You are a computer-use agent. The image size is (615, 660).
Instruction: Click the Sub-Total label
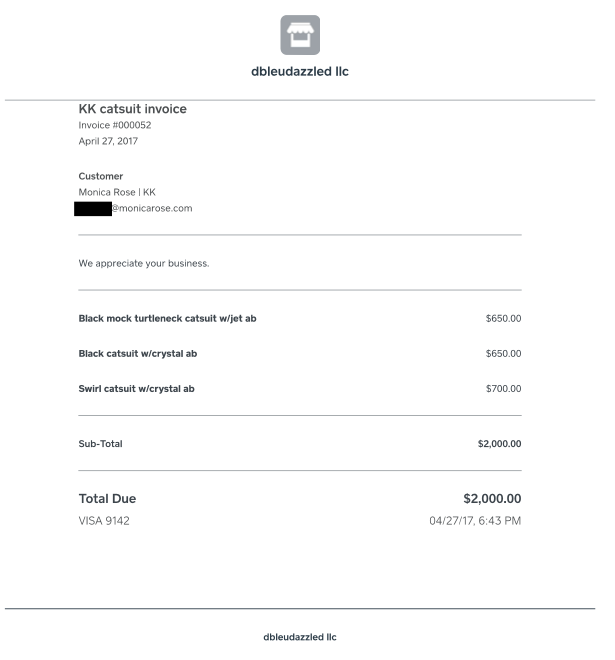point(101,444)
